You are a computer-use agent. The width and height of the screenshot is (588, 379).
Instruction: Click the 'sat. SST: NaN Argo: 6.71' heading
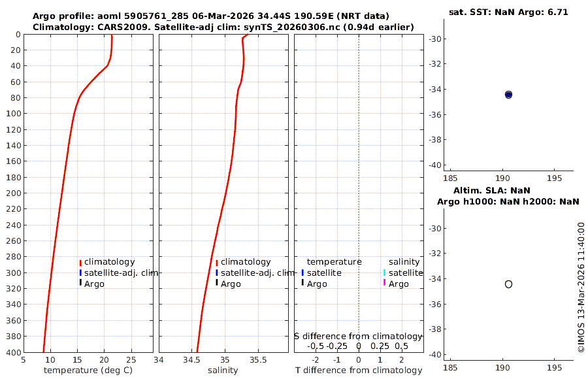(508, 12)
